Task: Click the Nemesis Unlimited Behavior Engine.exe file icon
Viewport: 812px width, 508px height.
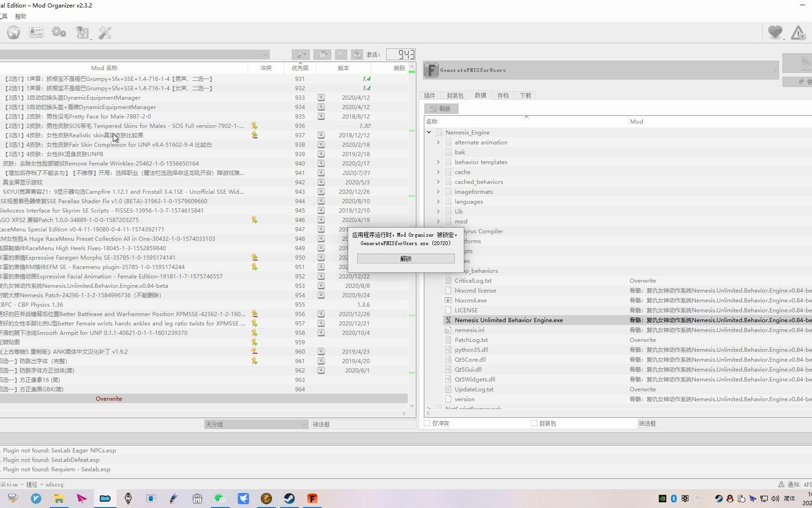Action: 448,320
